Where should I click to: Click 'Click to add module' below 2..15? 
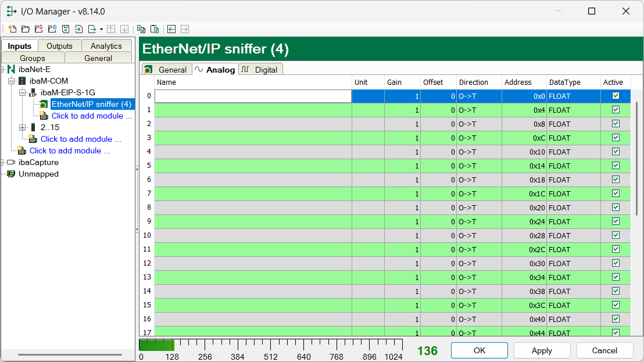81,139
